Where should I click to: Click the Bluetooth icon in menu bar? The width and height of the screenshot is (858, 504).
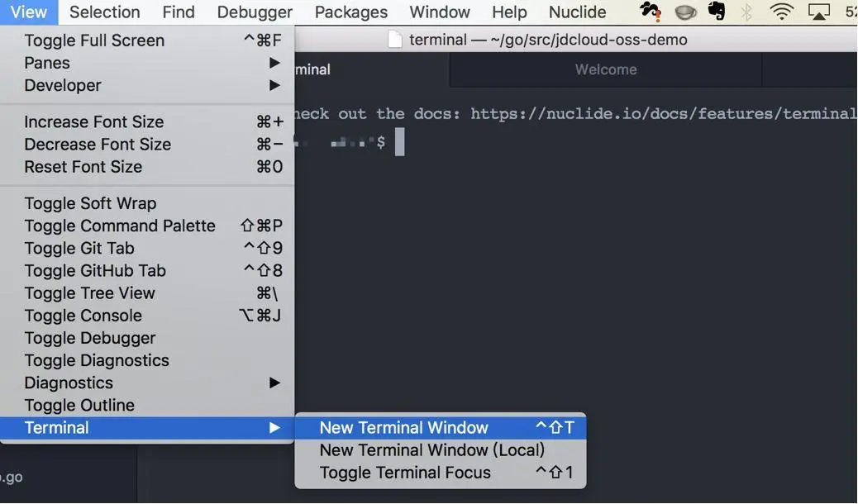click(x=746, y=12)
